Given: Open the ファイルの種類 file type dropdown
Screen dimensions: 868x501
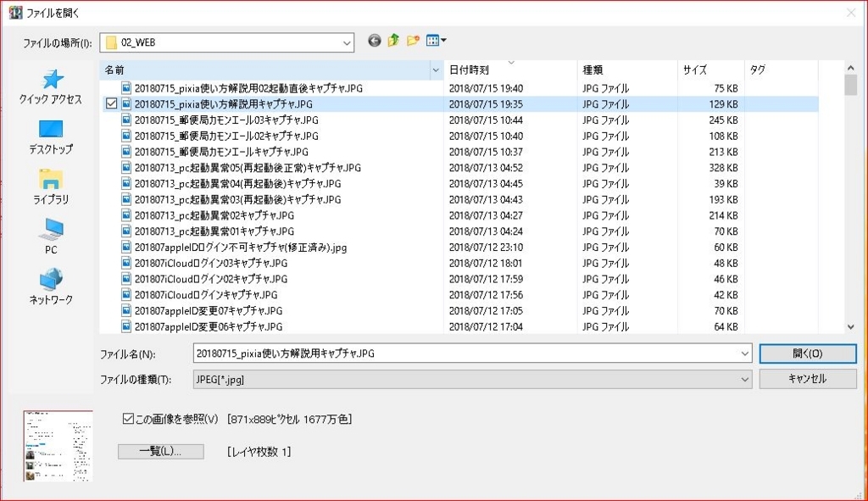Looking at the screenshot, I should point(744,380).
